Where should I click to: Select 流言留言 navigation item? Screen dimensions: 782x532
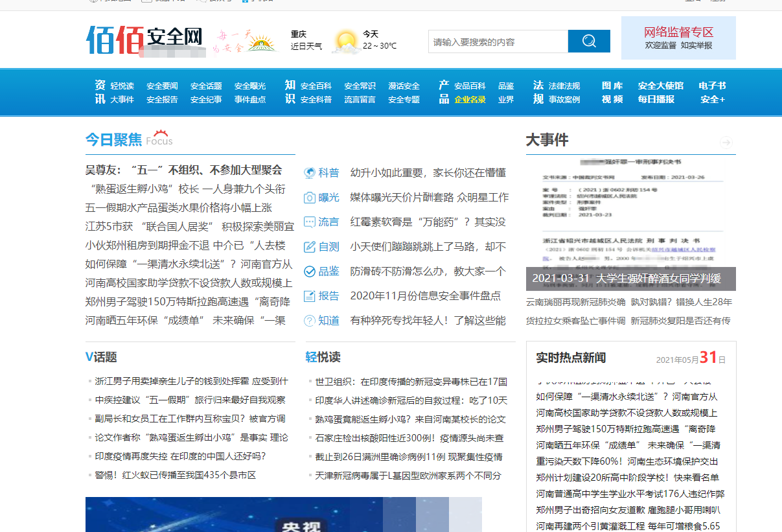click(x=360, y=100)
